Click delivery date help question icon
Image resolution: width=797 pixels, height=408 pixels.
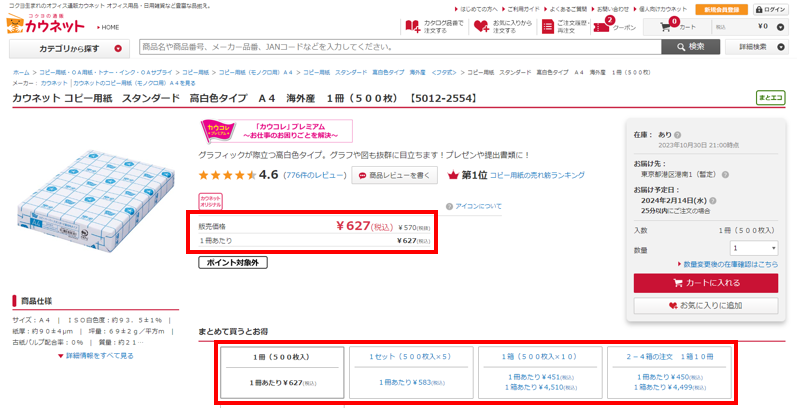click(x=713, y=201)
